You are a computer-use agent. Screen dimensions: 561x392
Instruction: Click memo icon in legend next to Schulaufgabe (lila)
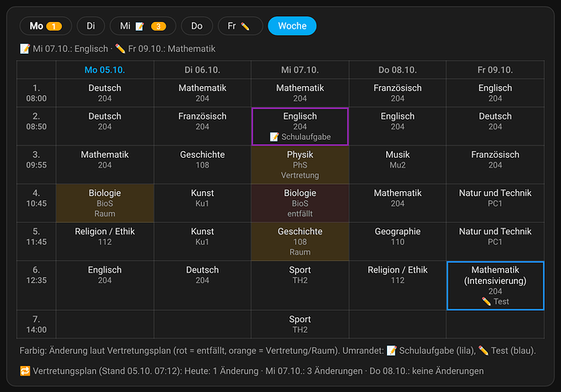coord(391,351)
